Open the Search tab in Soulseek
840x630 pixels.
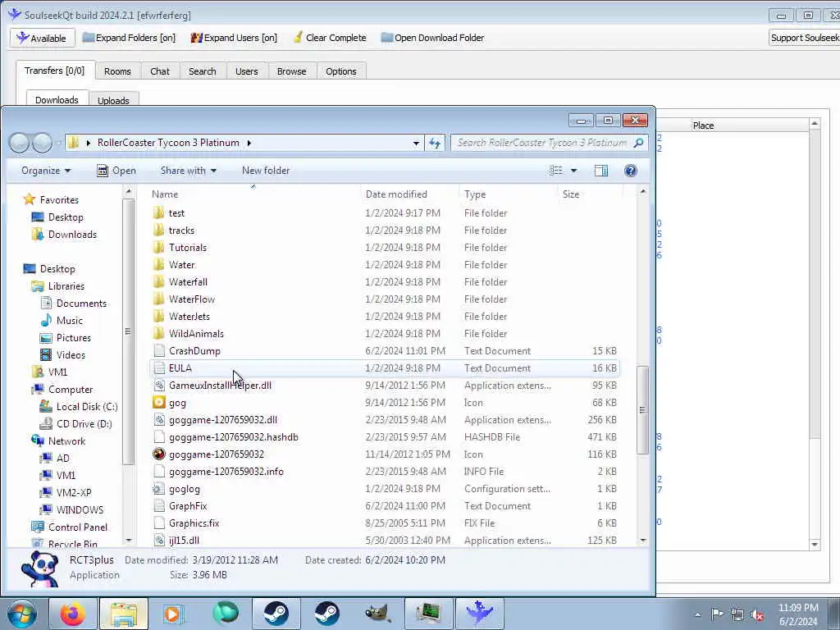point(202,71)
